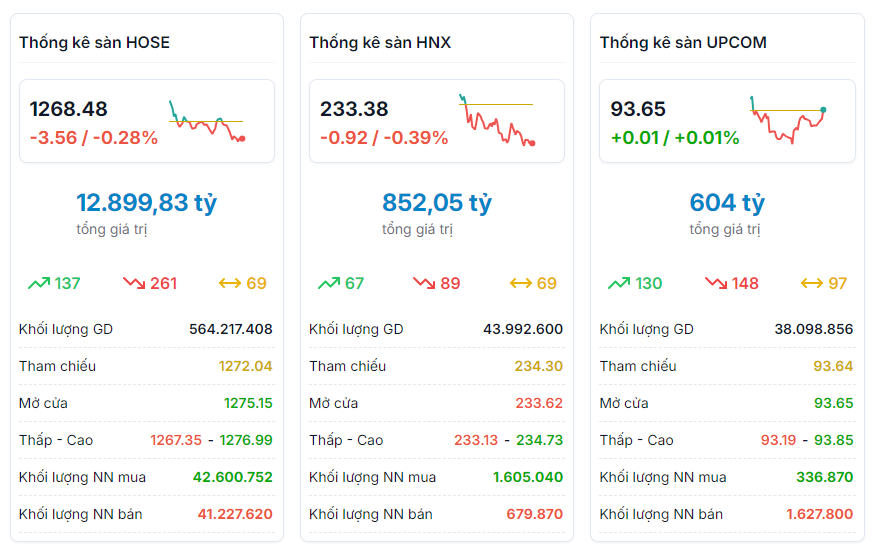Screen dimensions: 877x558
Task: Click the HOSE index value 1268.48
Action: 68,109
